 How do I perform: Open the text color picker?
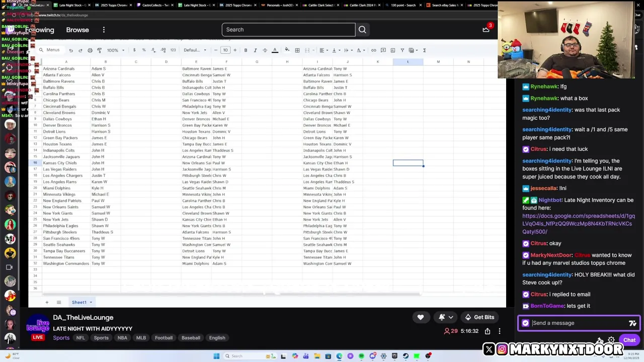[x=275, y=50]
